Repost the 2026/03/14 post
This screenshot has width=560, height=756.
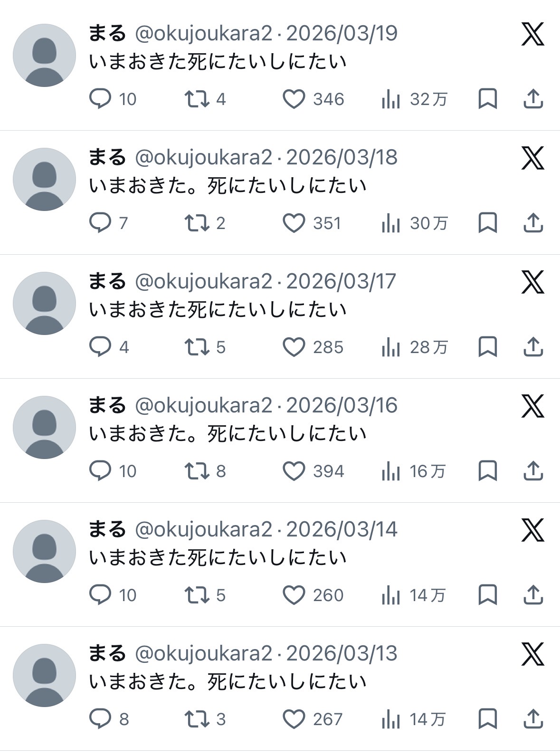point(197,595)
